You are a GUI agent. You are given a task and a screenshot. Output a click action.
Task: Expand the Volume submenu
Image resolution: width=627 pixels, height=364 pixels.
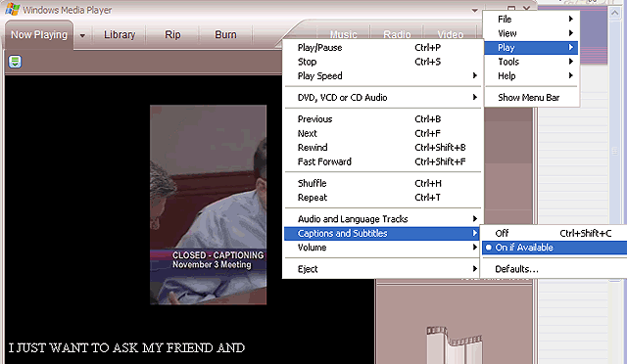[382, 248]
